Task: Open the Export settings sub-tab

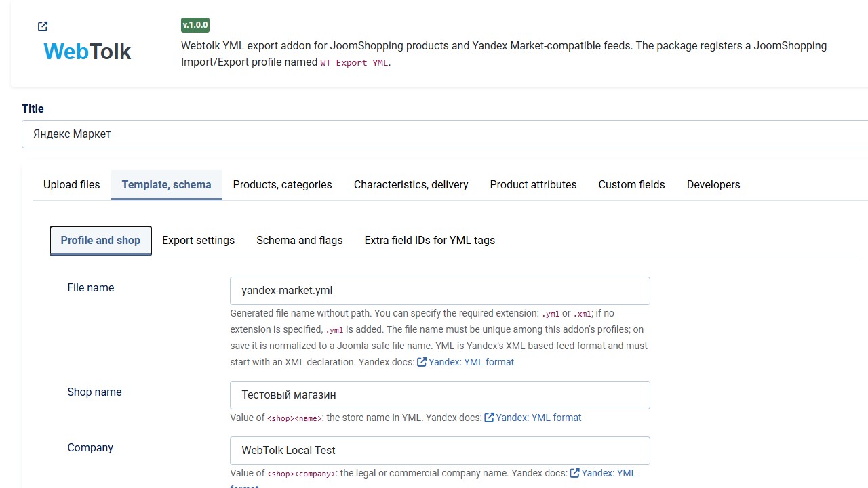Action: [199, 241]
